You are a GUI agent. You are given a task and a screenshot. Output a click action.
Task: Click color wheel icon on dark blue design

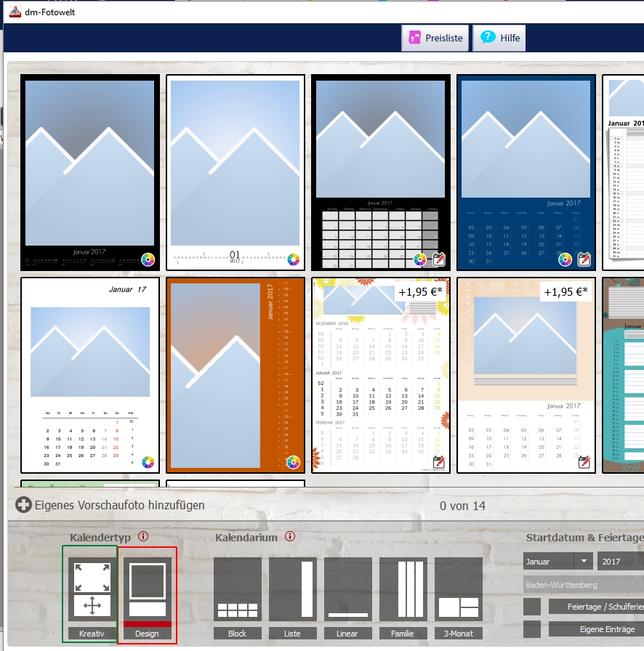565,259
